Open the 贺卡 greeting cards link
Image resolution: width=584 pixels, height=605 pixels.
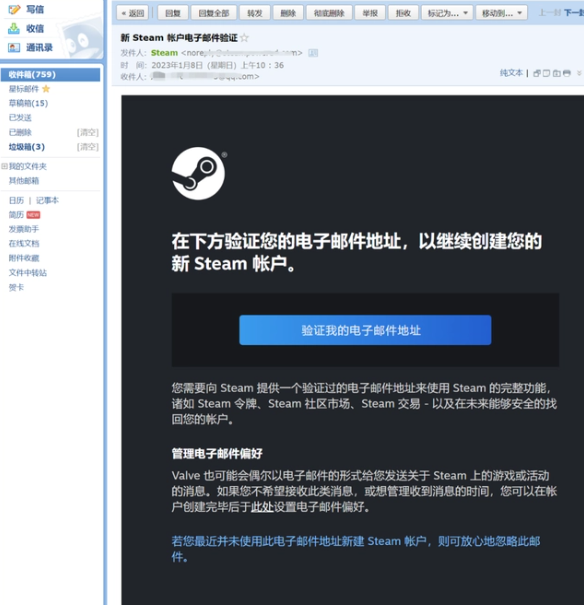tap(16, 287)
